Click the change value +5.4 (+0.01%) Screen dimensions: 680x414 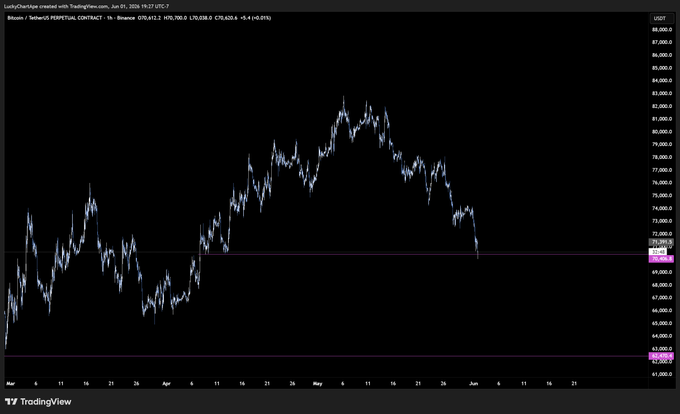(256, 18)
